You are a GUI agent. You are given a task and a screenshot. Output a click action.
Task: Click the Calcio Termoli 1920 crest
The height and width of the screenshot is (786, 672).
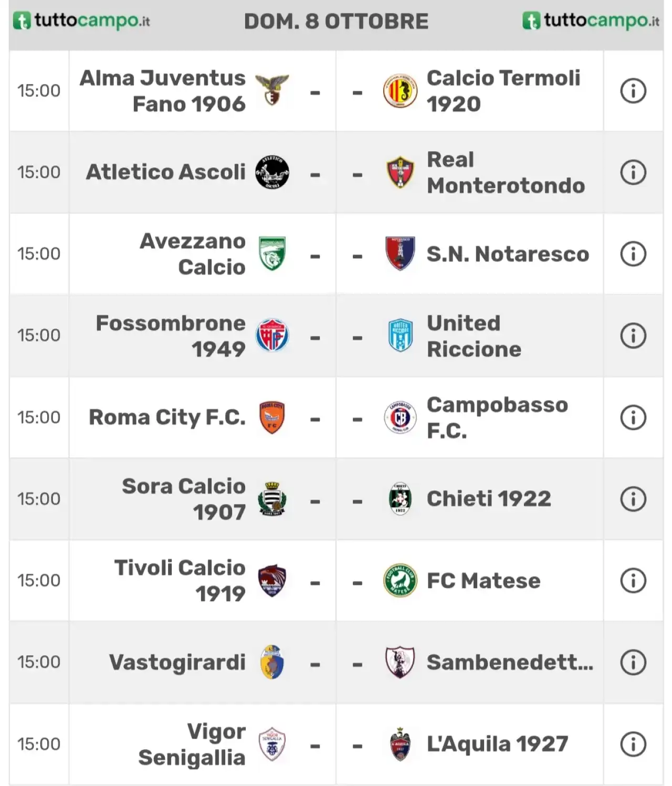coord(400,91)
